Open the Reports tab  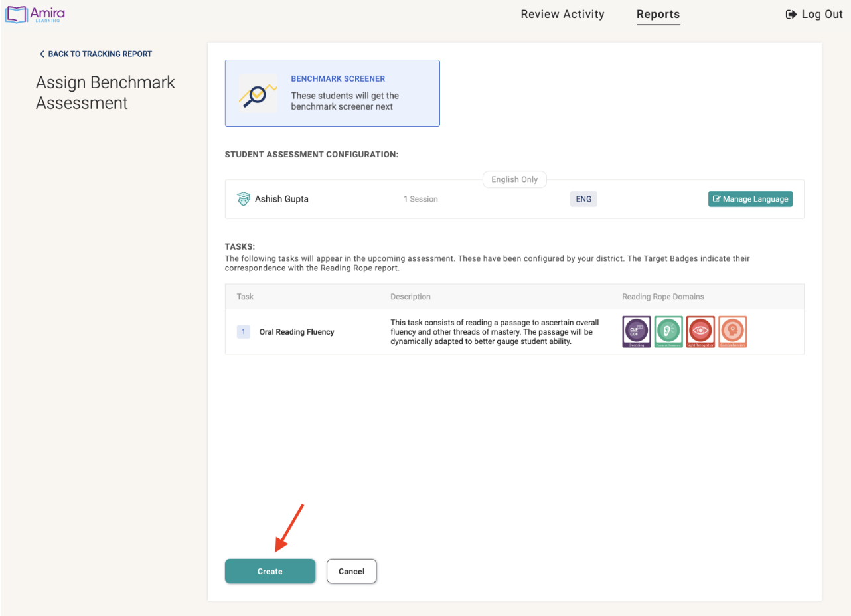point(658,14)
